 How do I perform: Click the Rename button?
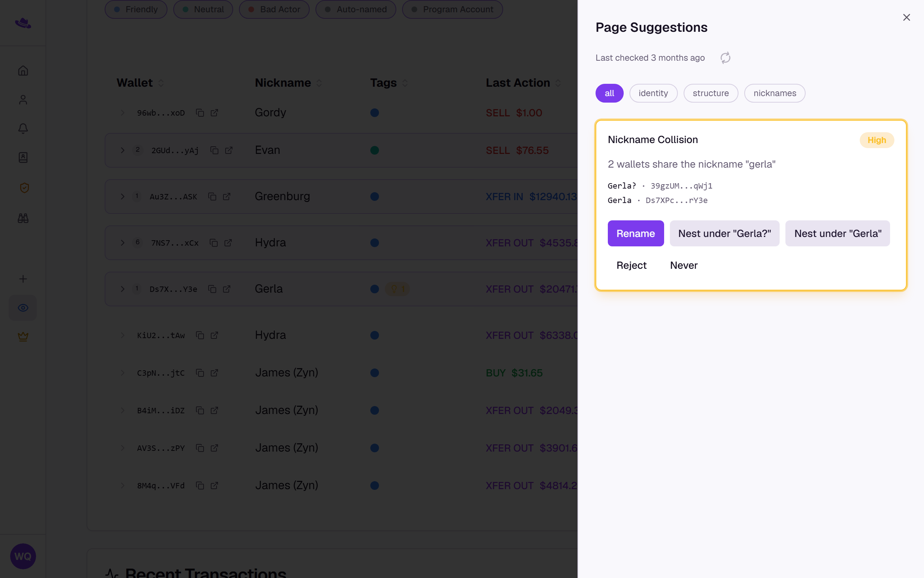[x=636, y=233]
